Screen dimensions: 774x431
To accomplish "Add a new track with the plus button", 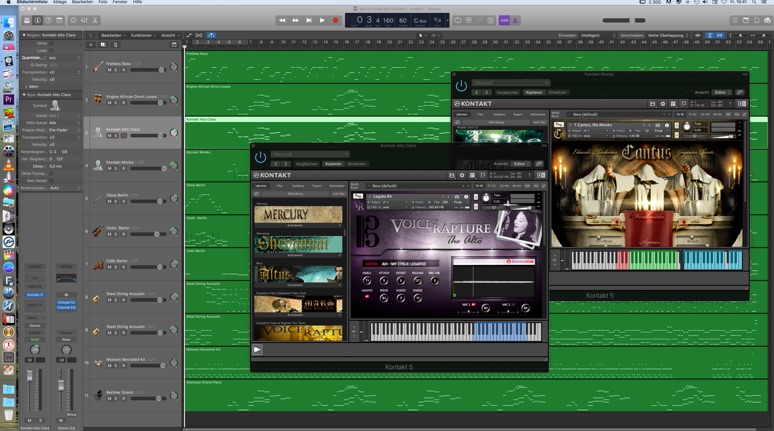I will point(91,44).
